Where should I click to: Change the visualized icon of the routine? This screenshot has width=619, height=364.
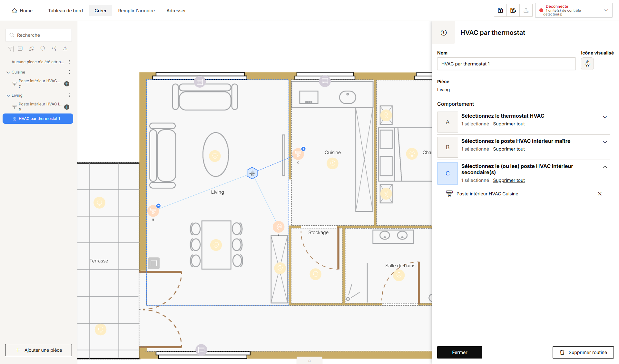click(587, 64)
